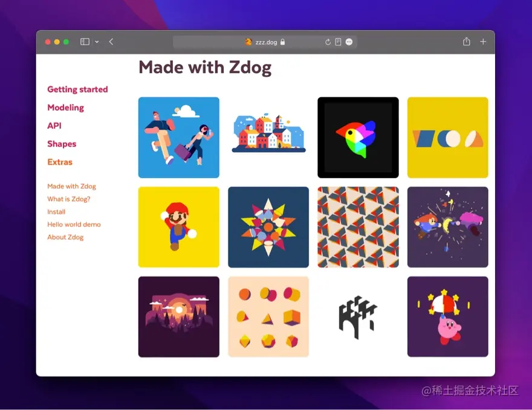
Task: Click the Kirby demo thumbnail
Action: (x=447, y=316)
